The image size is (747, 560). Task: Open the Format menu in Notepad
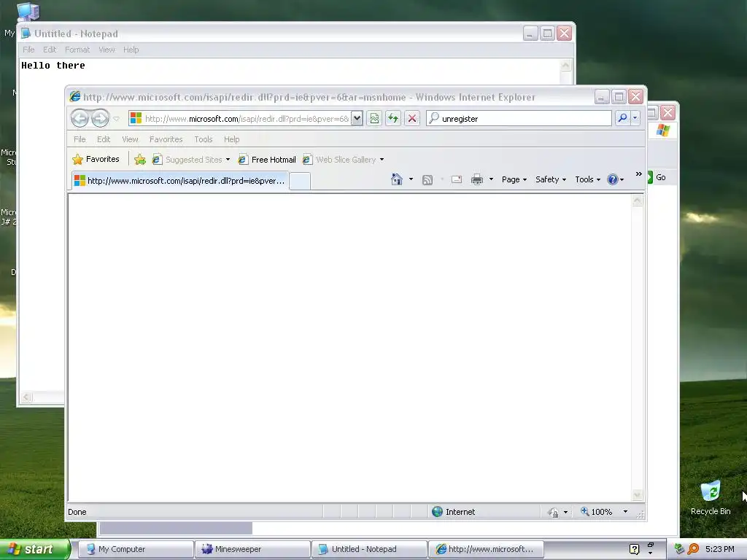tap(77, 50)
